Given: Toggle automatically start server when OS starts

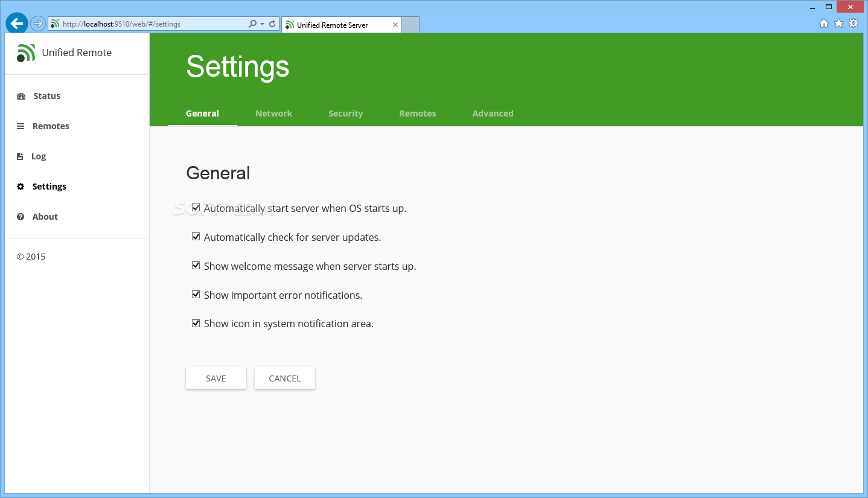Looking at the screenshot, I should coord(196,208).
